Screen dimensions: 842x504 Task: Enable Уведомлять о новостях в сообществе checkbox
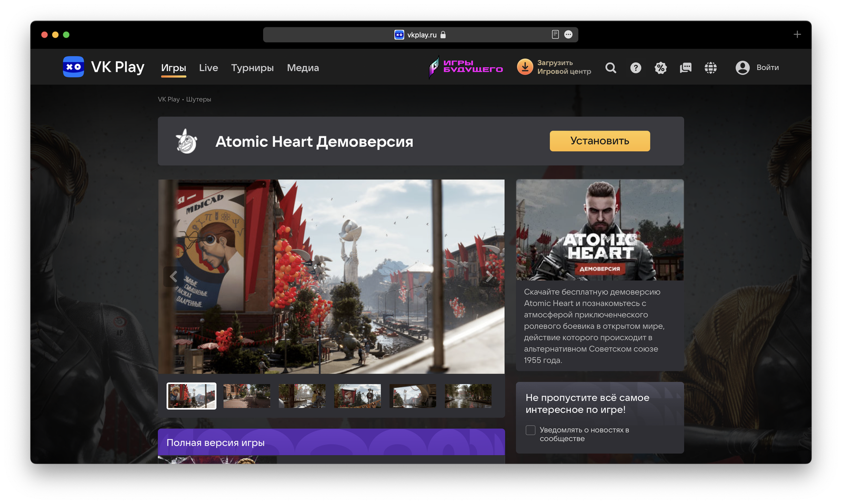pos(530,430)
